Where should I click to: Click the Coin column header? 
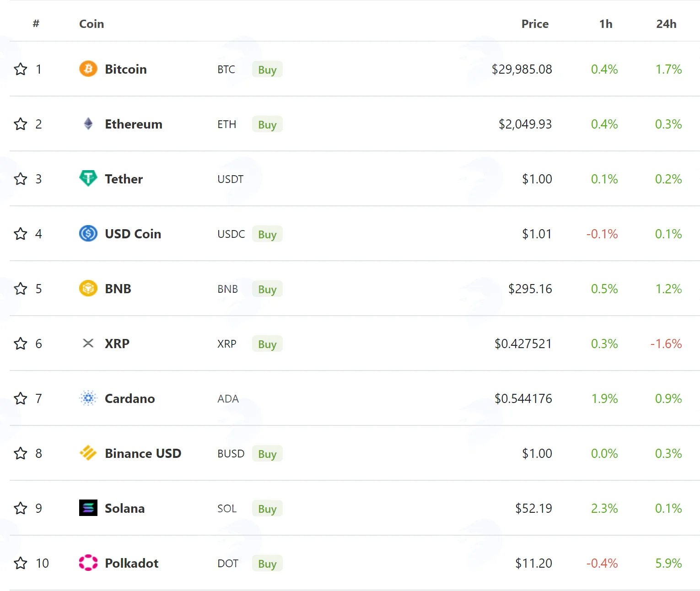pos(92,24)
